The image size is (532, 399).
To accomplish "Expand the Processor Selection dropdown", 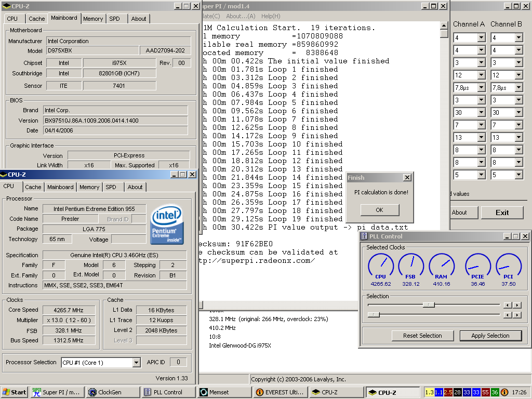I will click(x=136, y=362).
